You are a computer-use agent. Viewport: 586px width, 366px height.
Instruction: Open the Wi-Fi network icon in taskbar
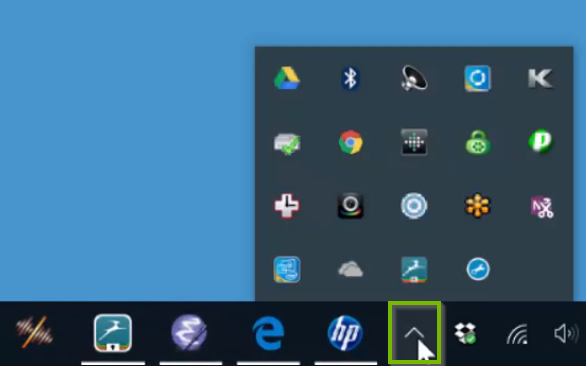tap(517, 334)
